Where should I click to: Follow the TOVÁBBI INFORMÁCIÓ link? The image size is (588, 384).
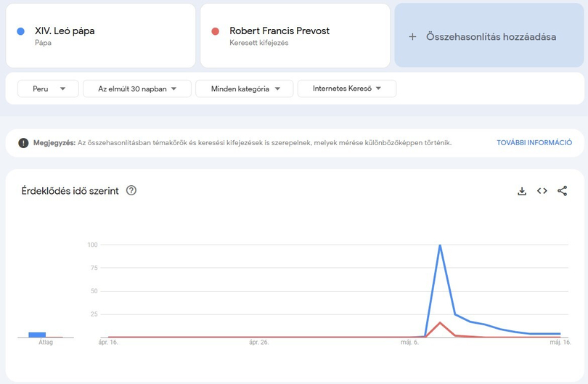coord(534,142)
